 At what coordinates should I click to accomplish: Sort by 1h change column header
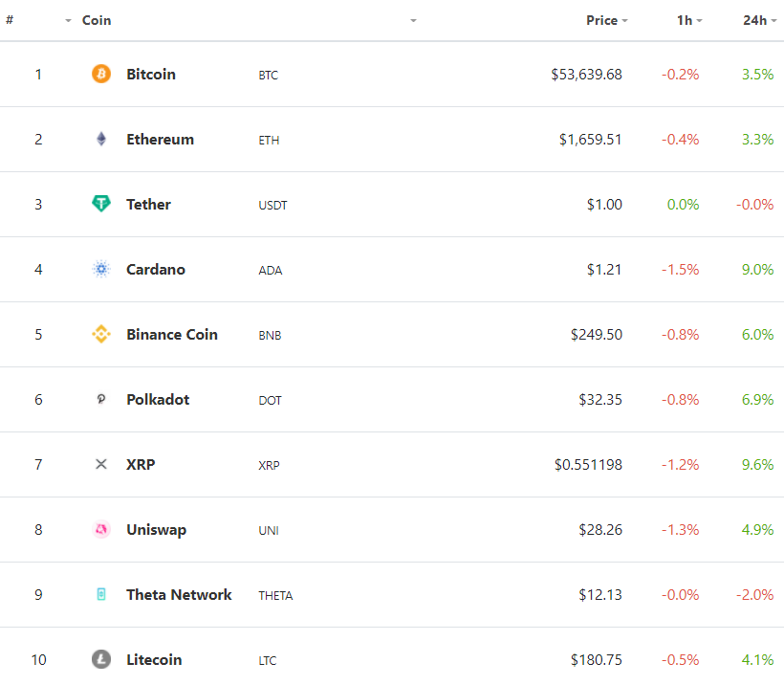(x=685, y=20)
